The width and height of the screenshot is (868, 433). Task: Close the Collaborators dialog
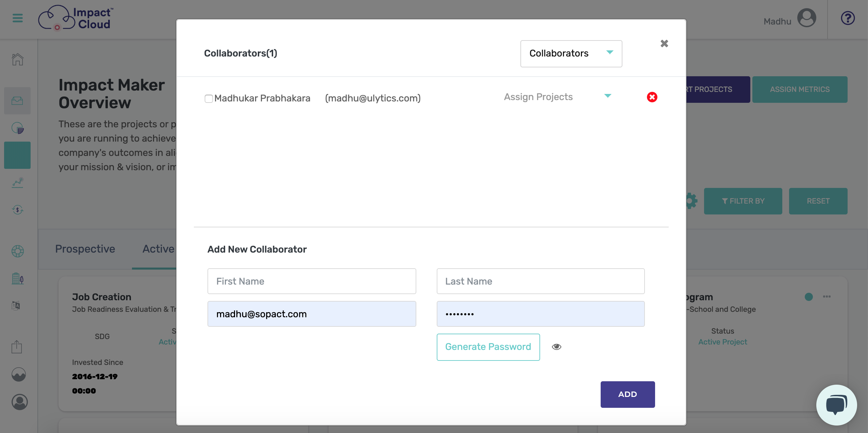coord(664,44)
